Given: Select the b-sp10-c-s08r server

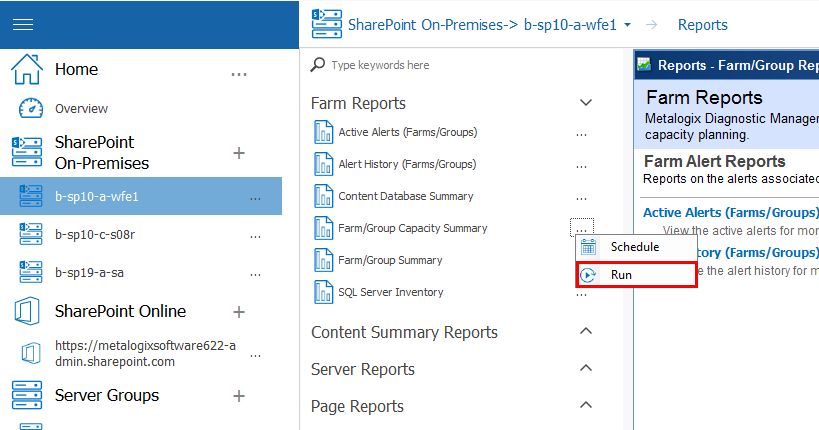Looking at the screenshot, I should tap(97, 234).
